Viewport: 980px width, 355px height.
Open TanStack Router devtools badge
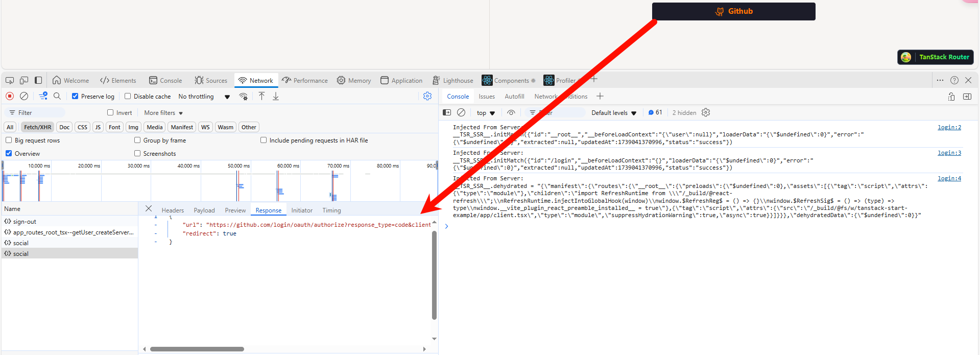[936, 57]
